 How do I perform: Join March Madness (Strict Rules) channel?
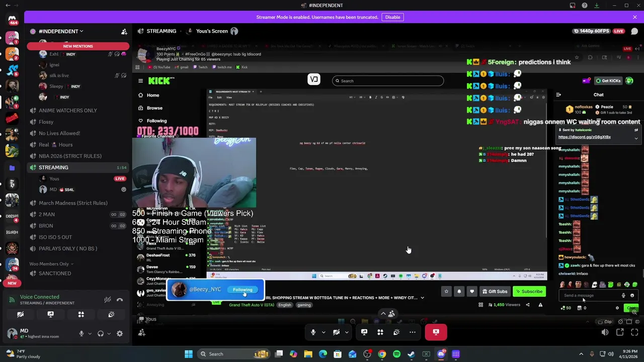coord(78,203)
